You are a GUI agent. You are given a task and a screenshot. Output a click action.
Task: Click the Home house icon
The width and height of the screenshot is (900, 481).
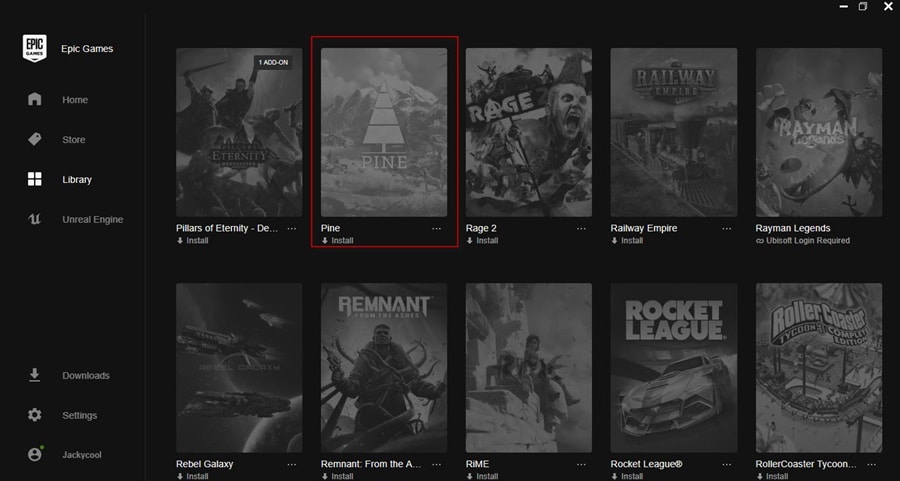tap(34, 99)
